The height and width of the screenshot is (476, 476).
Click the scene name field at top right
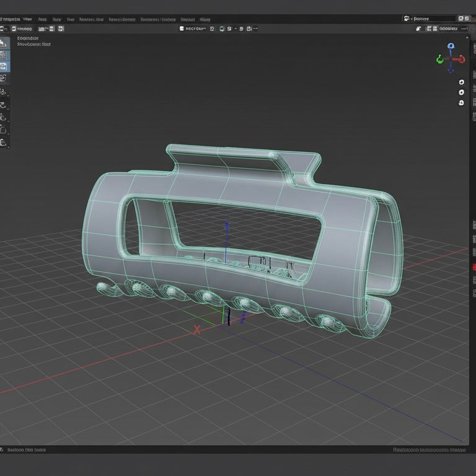[429, 19]
